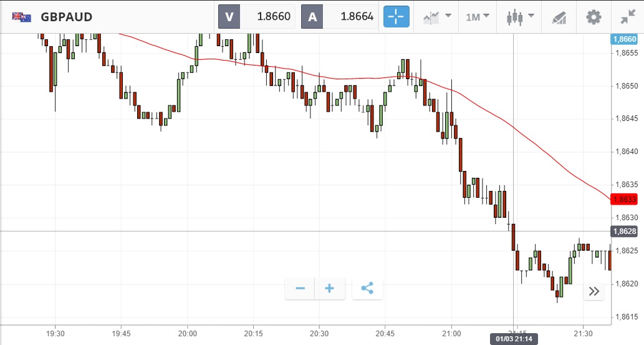Screen dimensions: 644x345
Task: Zoom out the chart with minus
Action: click(300, 288)
